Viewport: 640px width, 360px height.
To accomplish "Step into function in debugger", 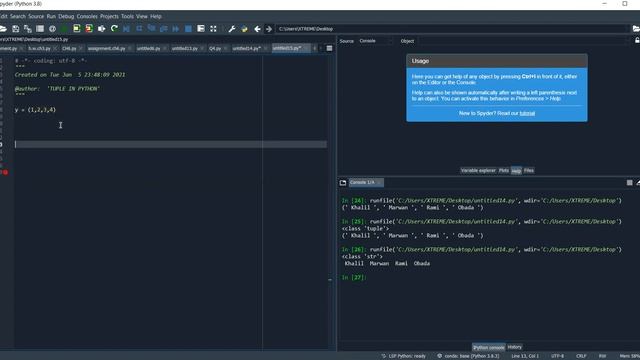I will [x=151, y=29].
